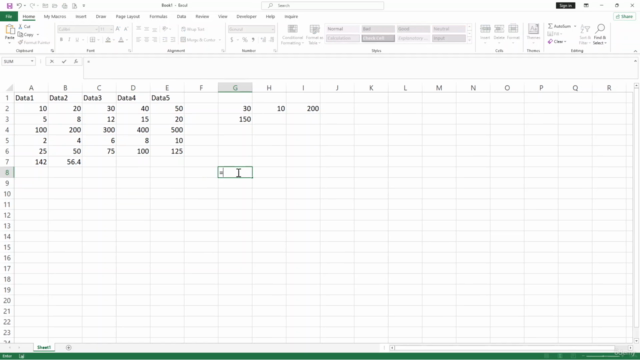Click in the Search box
The height and width of the screenshot is (360, 640).
tap(322, 5)
